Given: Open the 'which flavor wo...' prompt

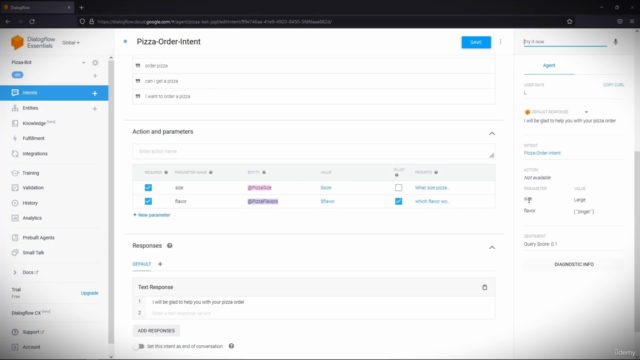Looking at the screenshot, I should 432,201.
